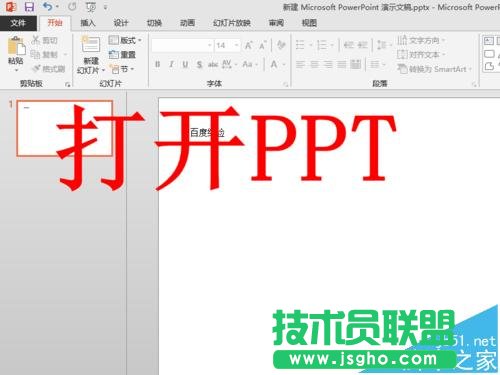Open the paragraph group dialog launcher
This screenshot has height=375, width=500.
tap(474, 85)
